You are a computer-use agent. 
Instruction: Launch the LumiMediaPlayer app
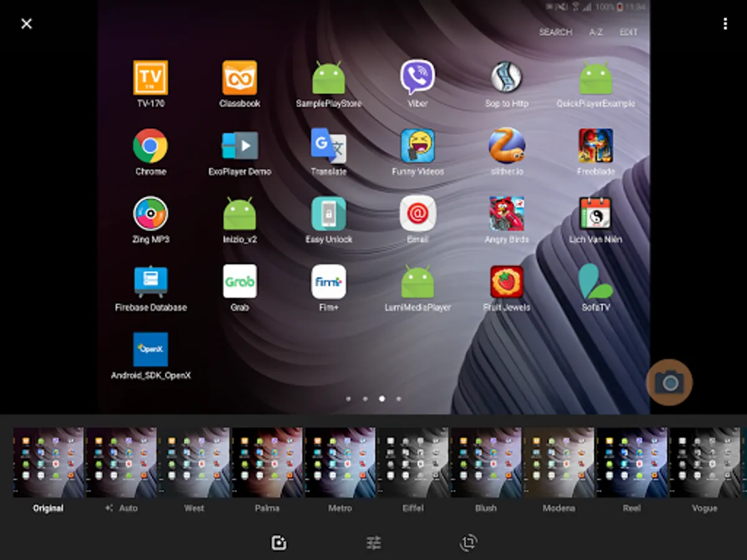pos(418,282)
